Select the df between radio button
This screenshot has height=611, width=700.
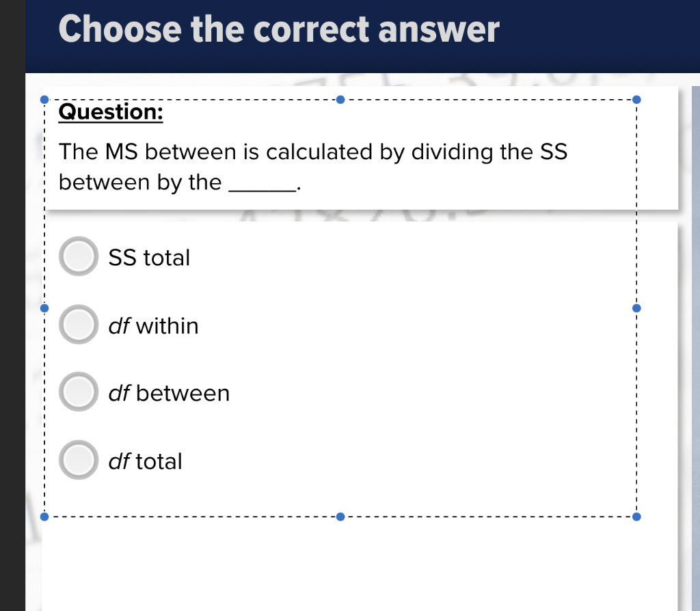click(78, 391)
